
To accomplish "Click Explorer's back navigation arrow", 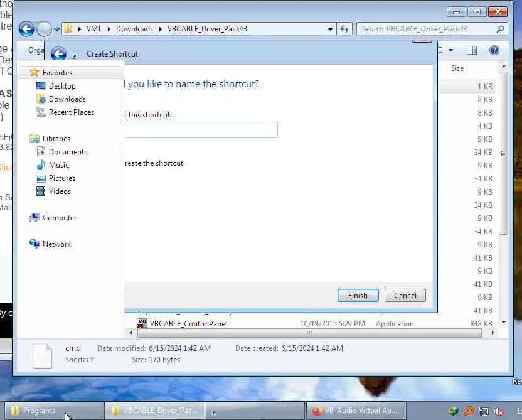I will click(x=26, y=30).
